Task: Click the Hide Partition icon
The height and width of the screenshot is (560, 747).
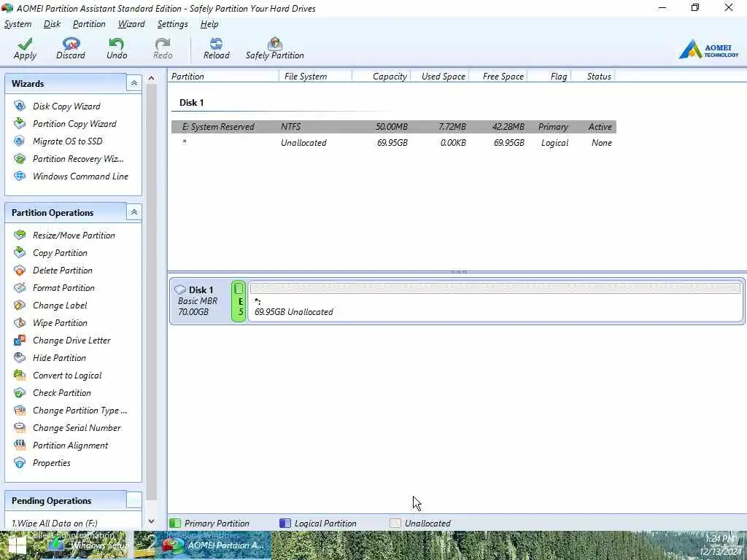Action: pos(20,357)
